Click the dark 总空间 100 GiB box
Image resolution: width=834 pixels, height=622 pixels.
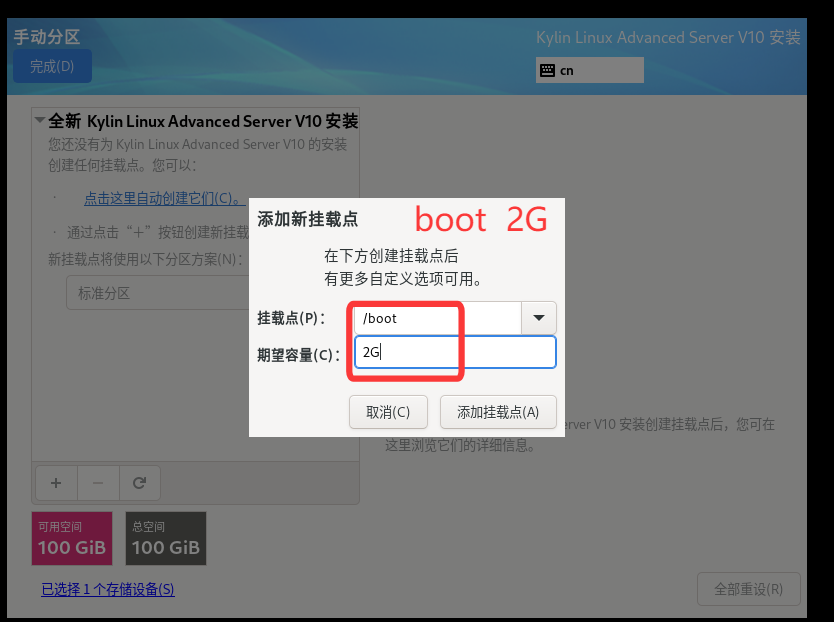pyautogui.click(x=166, y=538)
